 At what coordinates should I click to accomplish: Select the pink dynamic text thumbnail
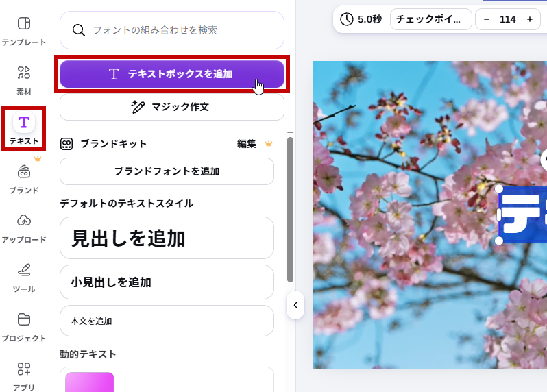click(x=90, y=382)
